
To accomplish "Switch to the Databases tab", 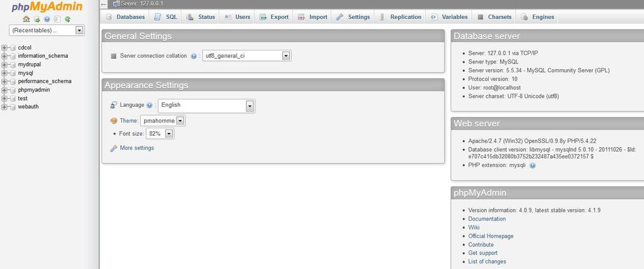I will click(x=125, y=17).
